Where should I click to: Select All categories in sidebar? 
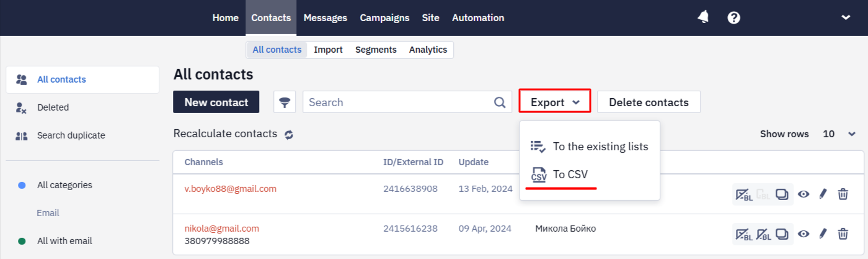64,185
